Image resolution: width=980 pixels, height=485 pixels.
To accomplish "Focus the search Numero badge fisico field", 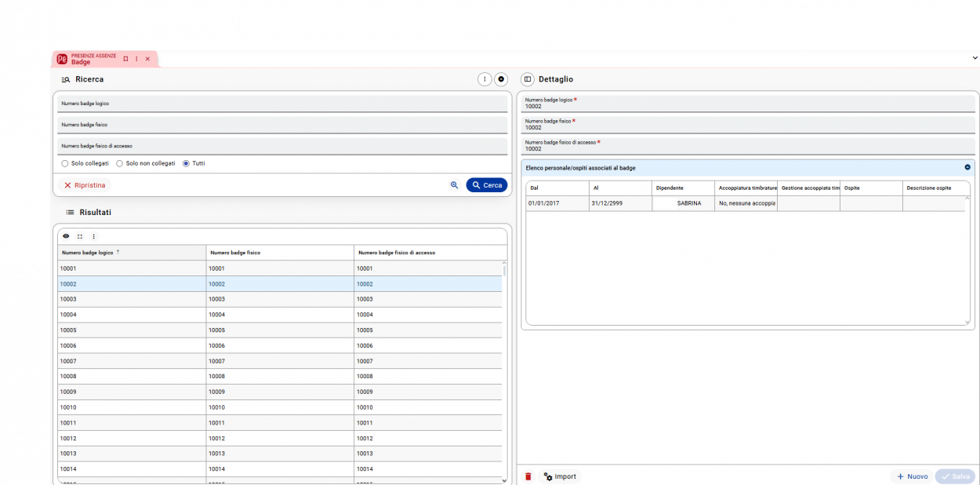I will 282,125.
